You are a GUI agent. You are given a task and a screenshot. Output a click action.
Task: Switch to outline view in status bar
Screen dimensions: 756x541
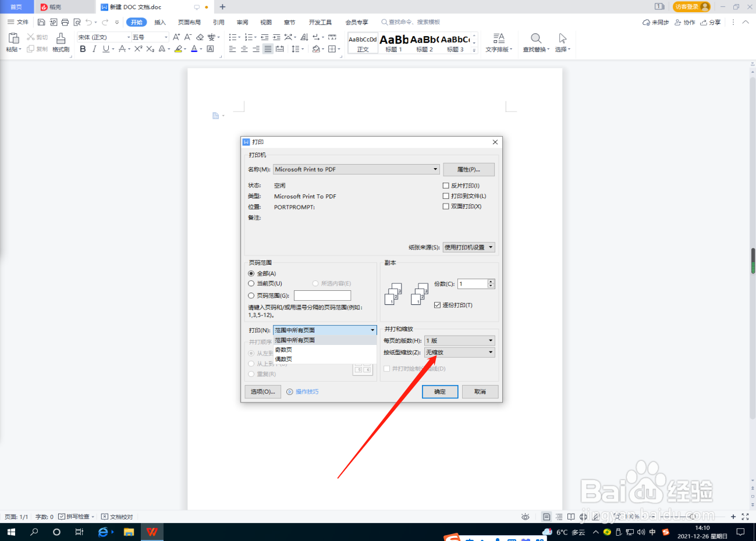click(x=559, y=517)
